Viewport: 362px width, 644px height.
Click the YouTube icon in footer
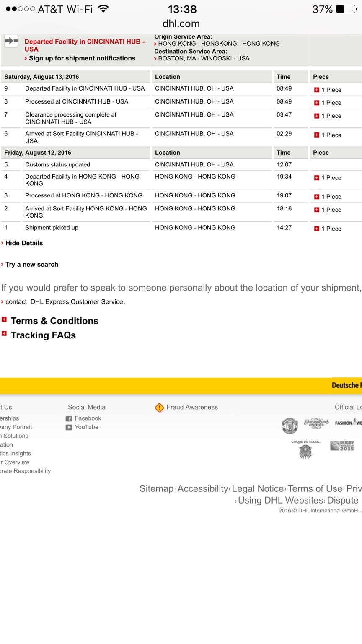pos(69,427)
